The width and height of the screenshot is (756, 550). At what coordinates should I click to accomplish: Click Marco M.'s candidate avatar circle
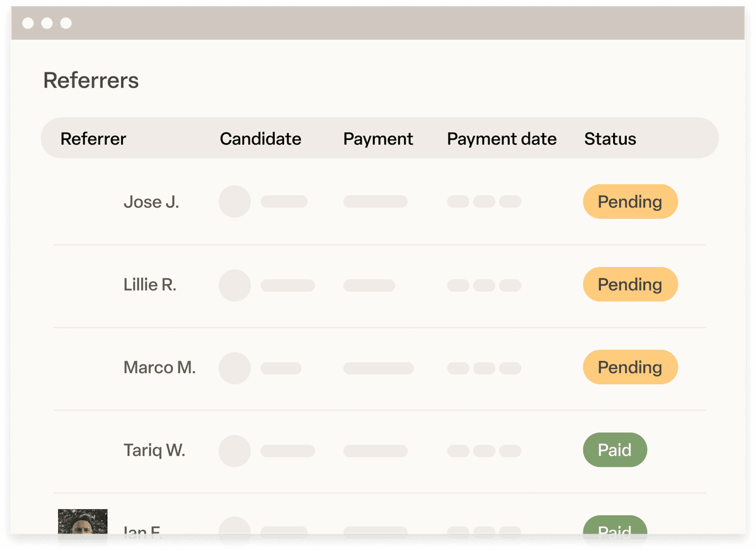tap(234, 368)
